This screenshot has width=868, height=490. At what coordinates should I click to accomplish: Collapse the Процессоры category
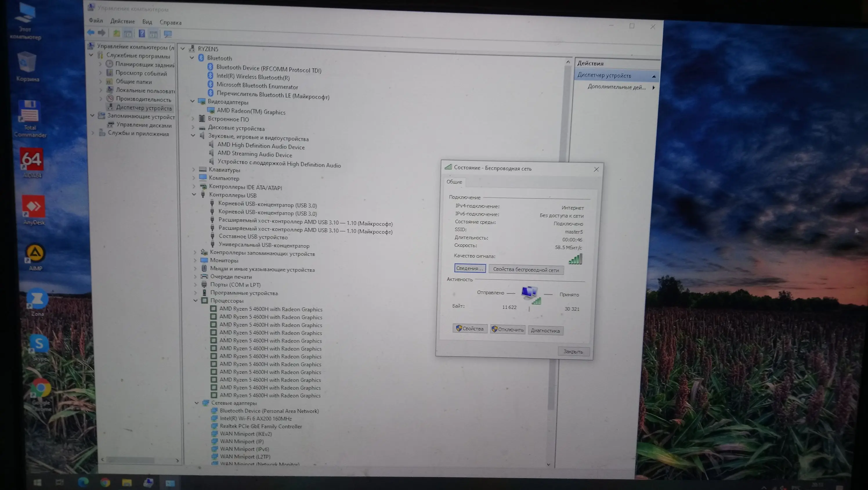tap(196, 300)
